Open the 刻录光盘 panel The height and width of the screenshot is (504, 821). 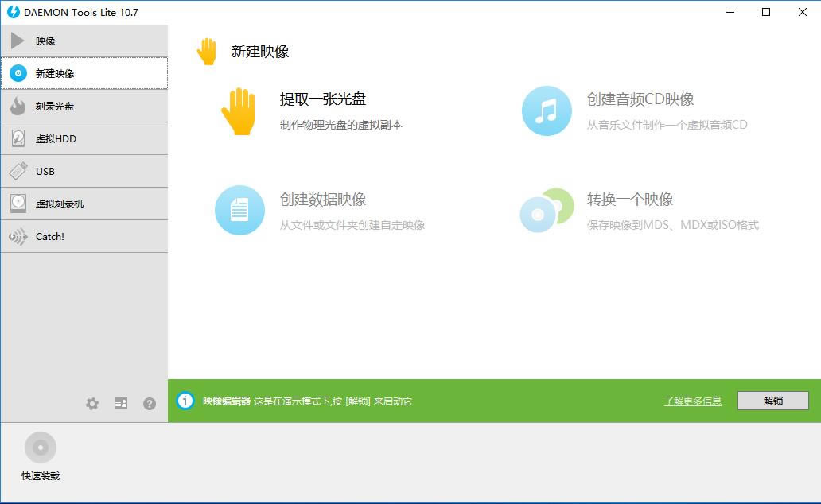click(48, 106)
